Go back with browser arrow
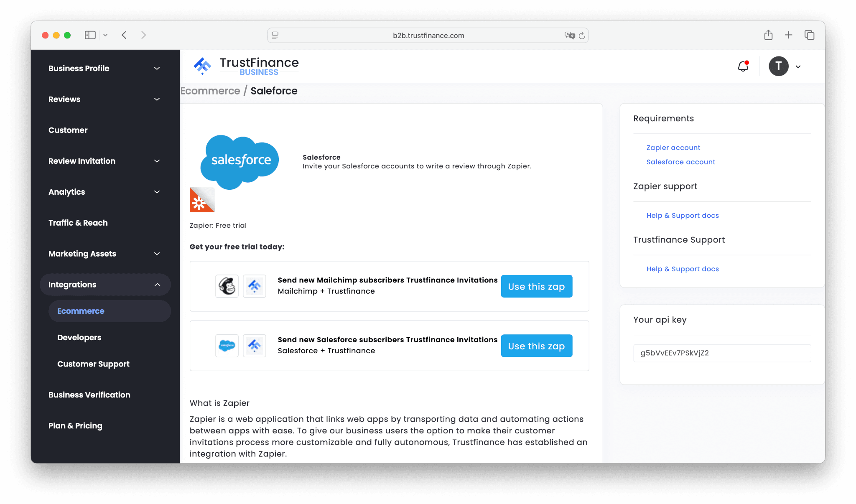Viewport: 856px width, 504px height. coord(124,35)
